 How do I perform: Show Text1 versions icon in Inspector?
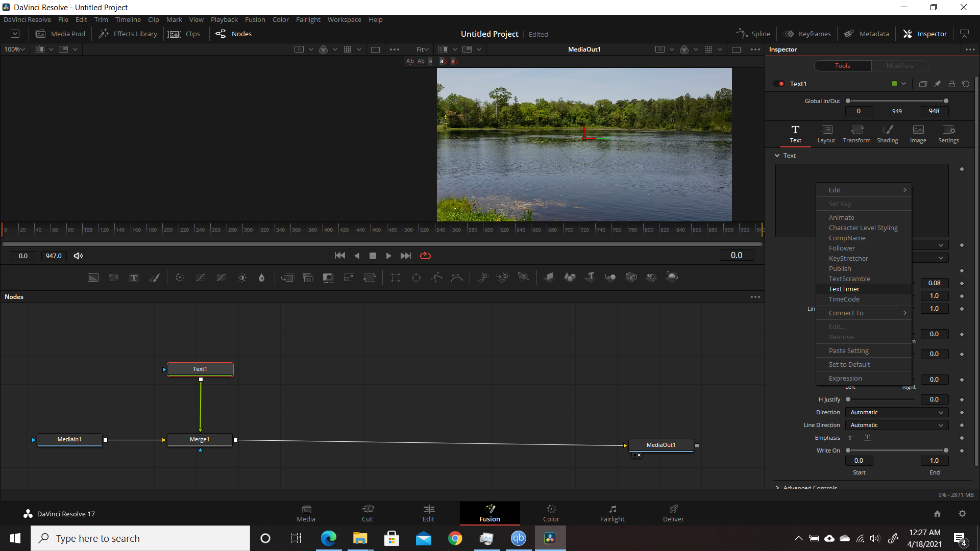pyautogui.click(x=923, y=84)
